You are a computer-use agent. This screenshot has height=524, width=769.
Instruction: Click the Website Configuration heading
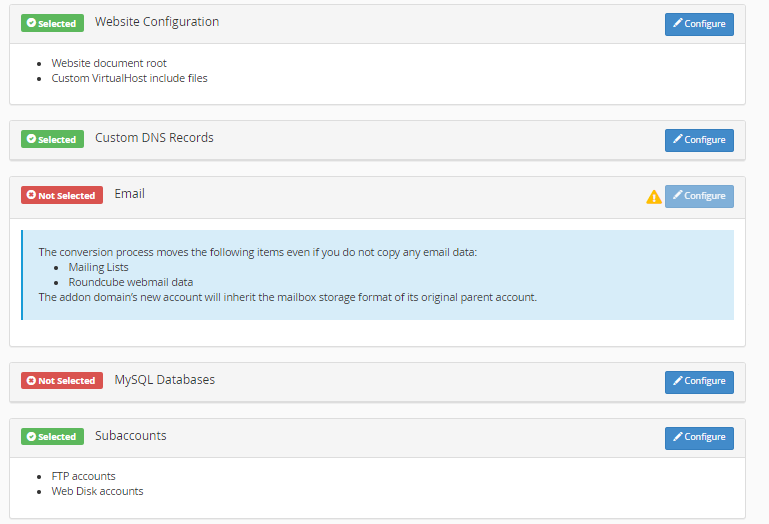pos(157,22)
